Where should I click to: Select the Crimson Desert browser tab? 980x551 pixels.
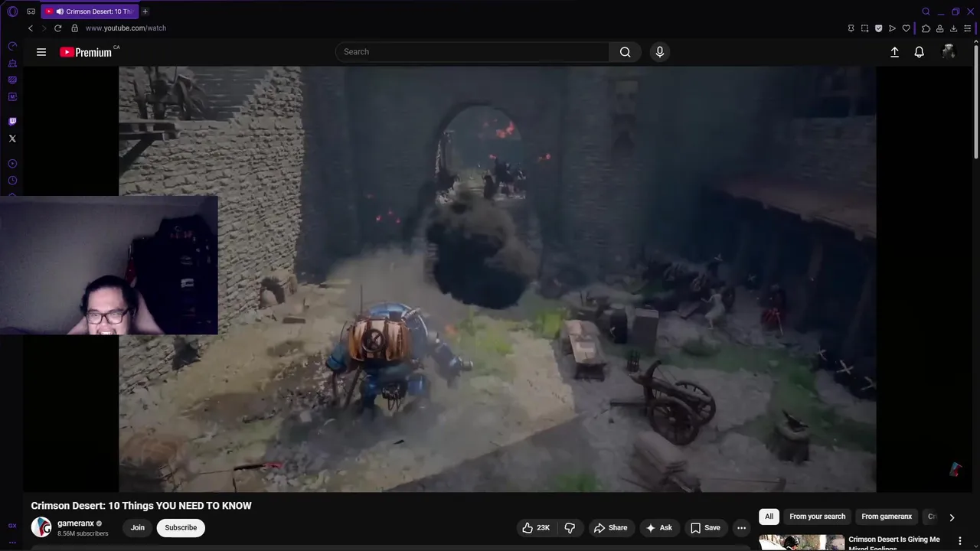89,11
